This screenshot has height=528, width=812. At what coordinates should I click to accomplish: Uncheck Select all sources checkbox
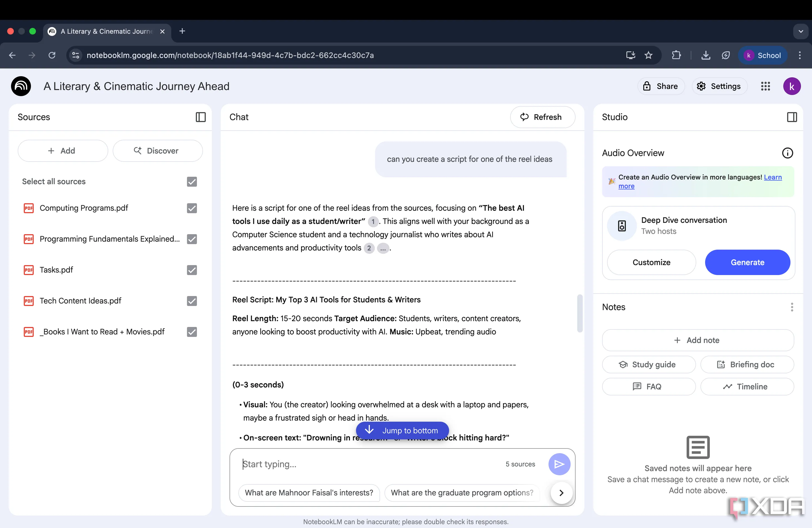click(x=192, y=181)
